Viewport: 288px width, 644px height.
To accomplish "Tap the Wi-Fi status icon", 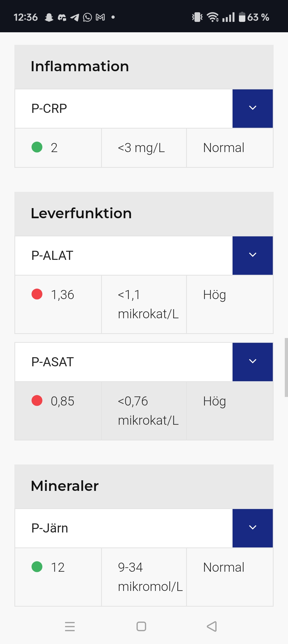I will click(x=213, y=17).
